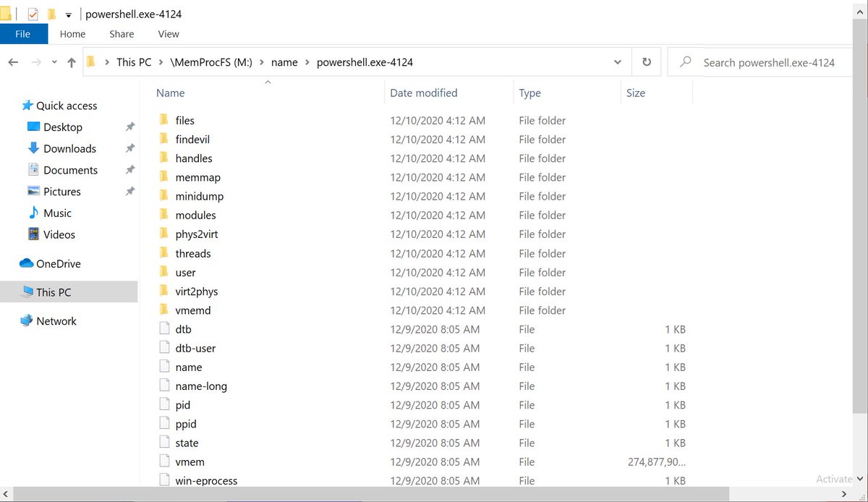The image size is (868, 502).
Task: Switch to the Home ribbon tab
Action: click(72, 34)
